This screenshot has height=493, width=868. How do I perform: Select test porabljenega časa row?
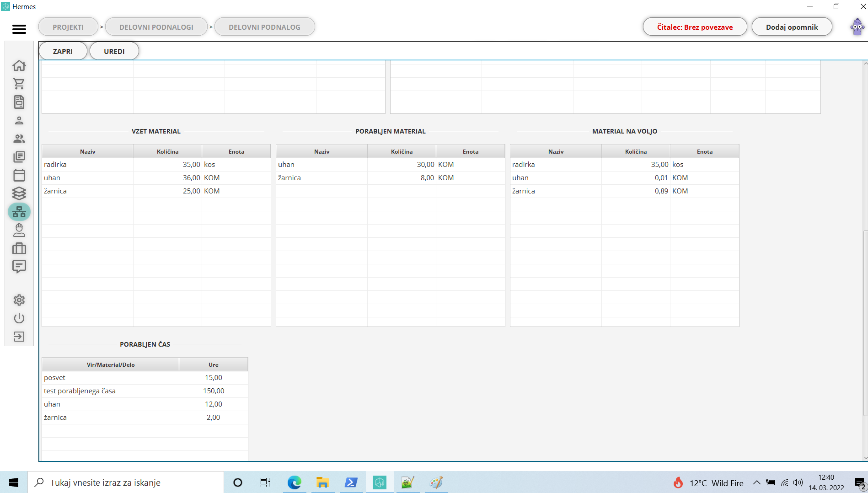point(145,391)
